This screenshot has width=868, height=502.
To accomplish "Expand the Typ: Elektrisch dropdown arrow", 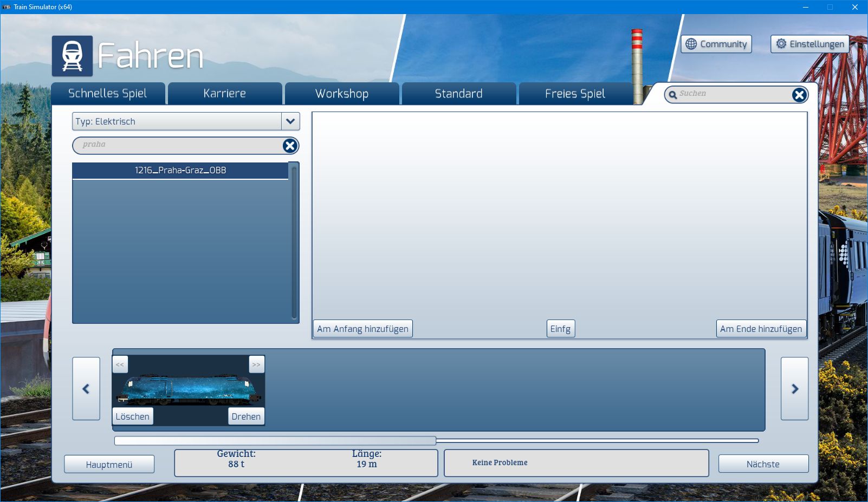I will [x=290, y=121].
